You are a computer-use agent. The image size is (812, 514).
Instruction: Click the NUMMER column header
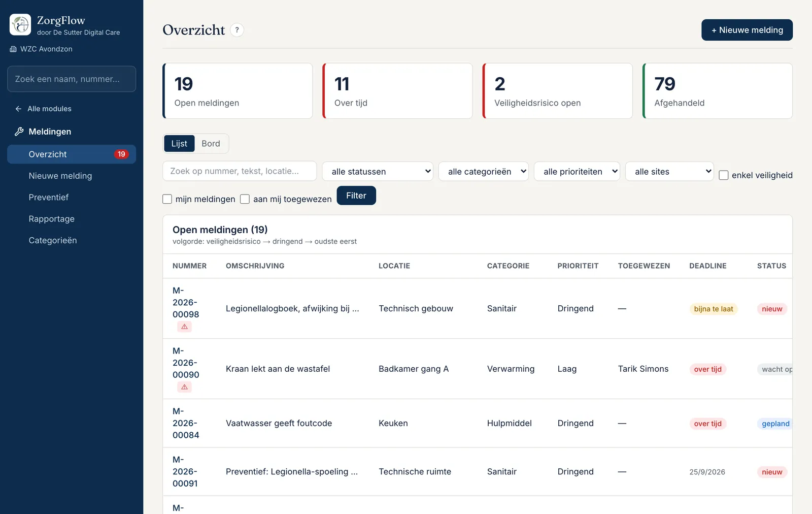(189, 266)
